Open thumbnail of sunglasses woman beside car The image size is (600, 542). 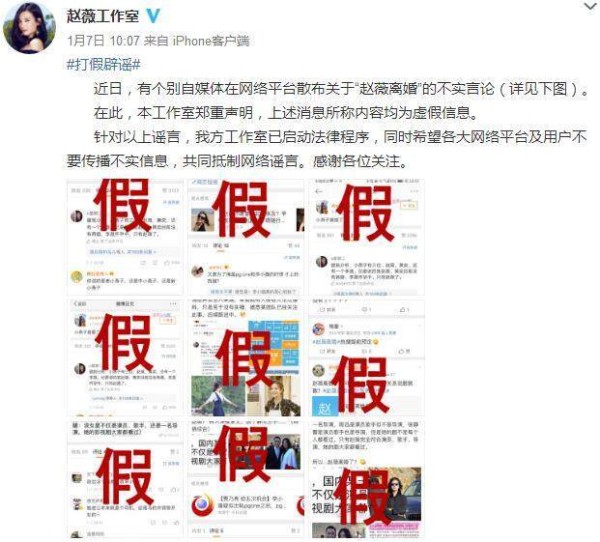coord(367,479)
